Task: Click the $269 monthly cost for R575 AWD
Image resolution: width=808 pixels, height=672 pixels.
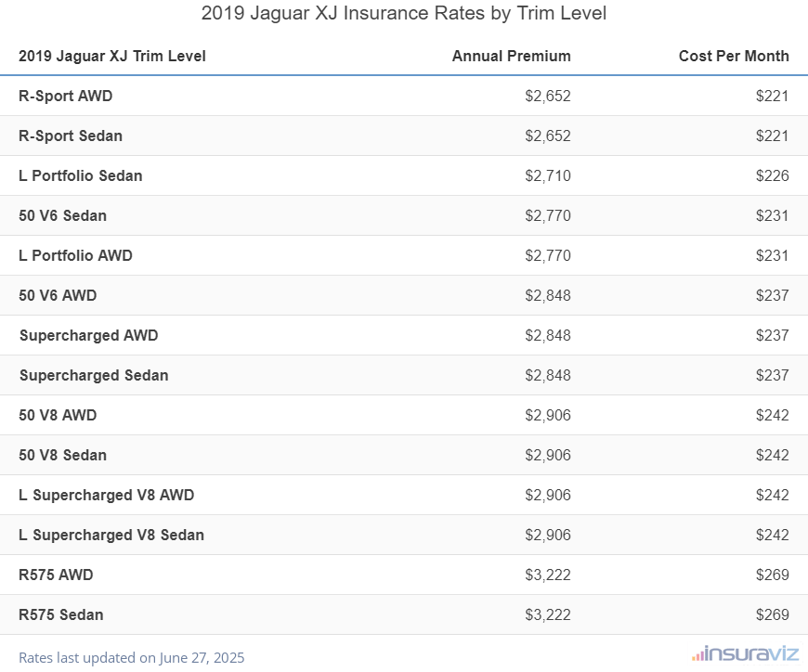Action: click(773, 575)
